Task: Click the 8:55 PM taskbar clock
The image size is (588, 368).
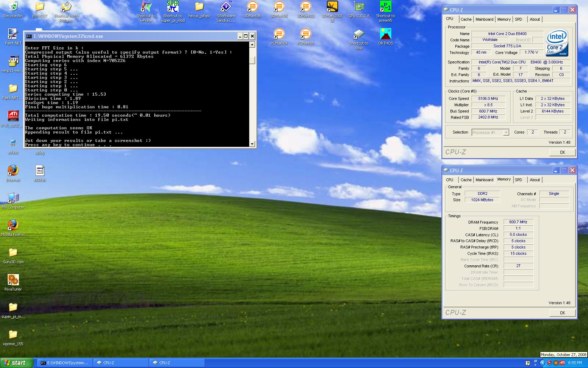Action: 575,363
